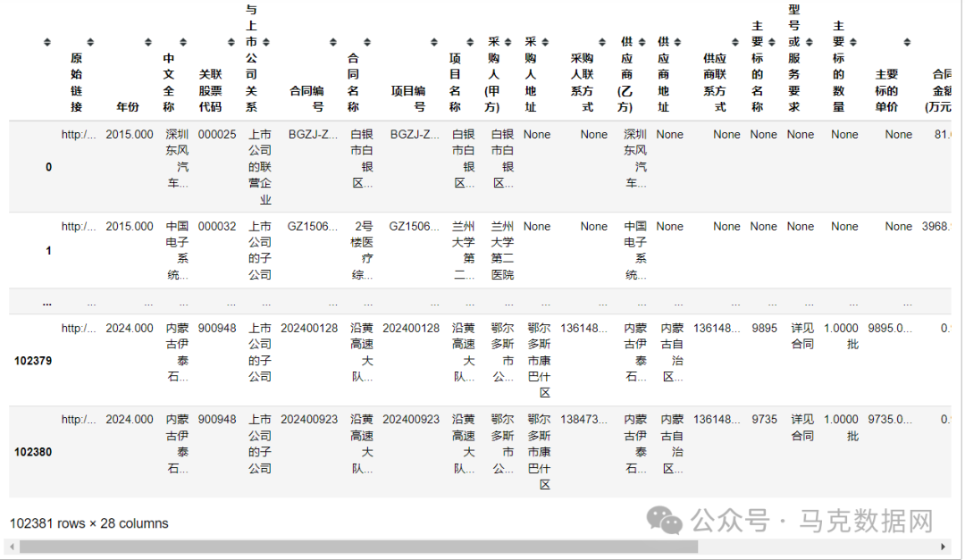Screen dimensions: 965x560
Task: Sort by 合同编号 column arrows
Action: pyautogui.click(x=333, y=43)
